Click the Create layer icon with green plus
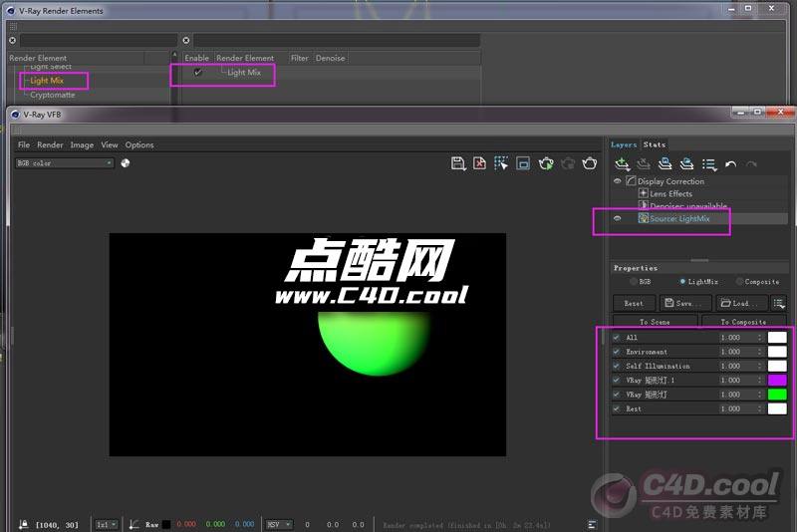 click(622, 164)
